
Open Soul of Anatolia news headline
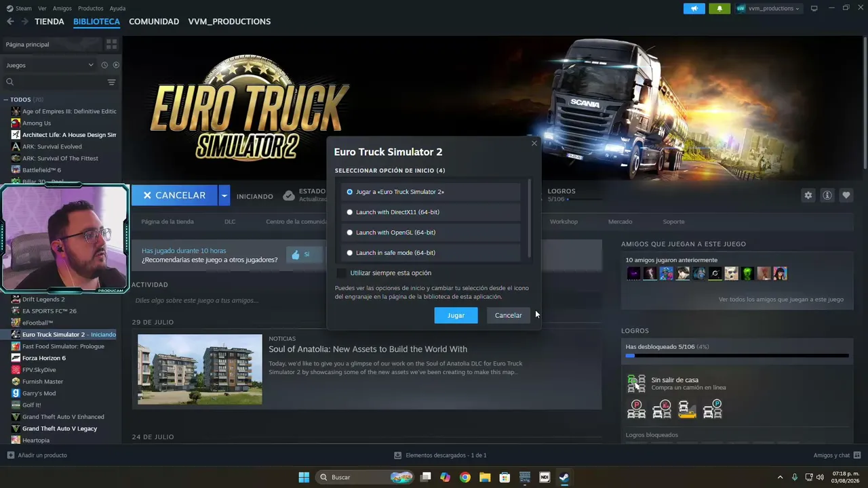click(368, 349)
